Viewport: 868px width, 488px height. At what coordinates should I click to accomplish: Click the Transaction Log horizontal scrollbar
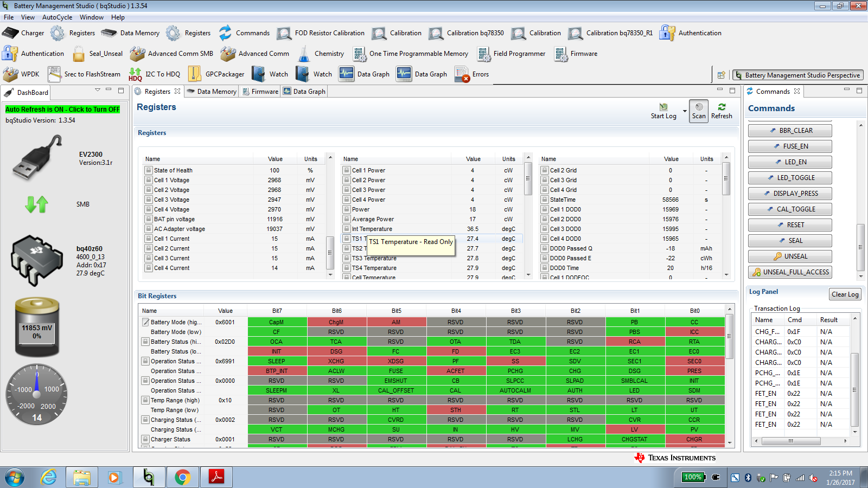tap(790, 441)
